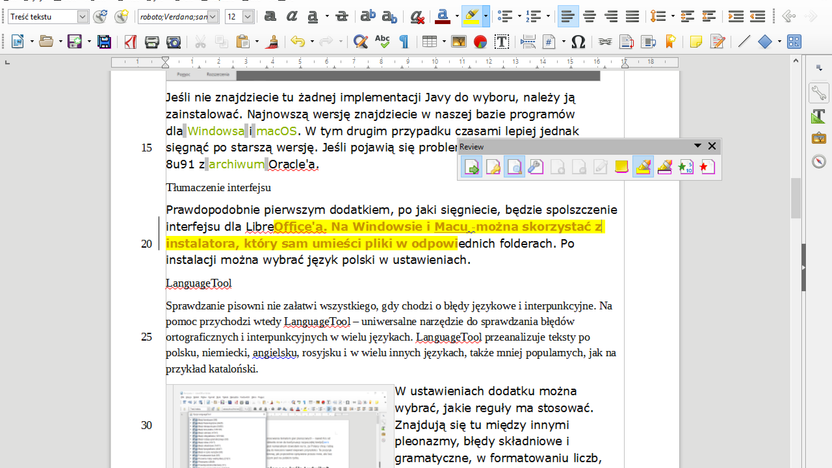
Task: Insert a page break
Action: [x=528, y=41]
